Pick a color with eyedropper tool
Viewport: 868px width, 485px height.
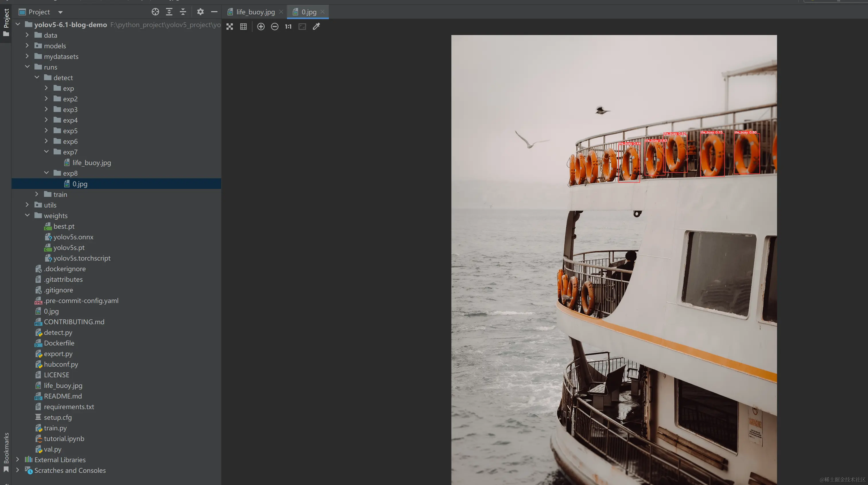tap(316, 27)
